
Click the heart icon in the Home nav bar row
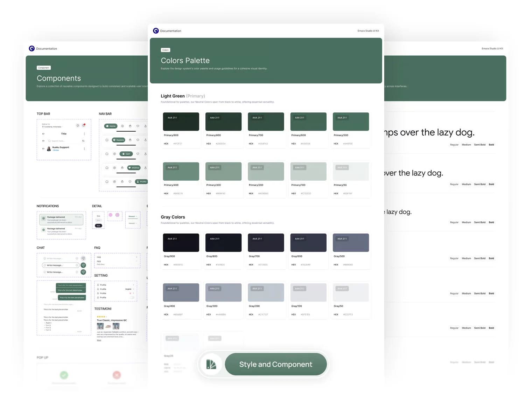pyautogui.click(x=138, y=126)
